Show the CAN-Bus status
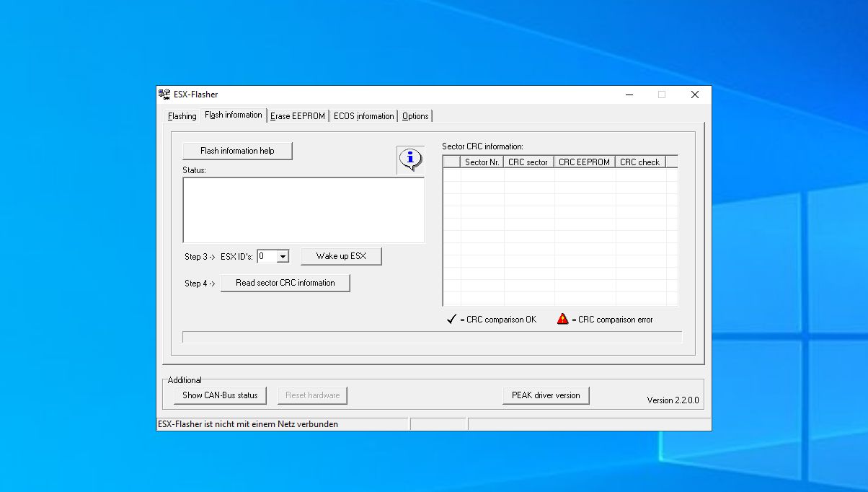Screen dimensions: 868x492 (220, 395)
